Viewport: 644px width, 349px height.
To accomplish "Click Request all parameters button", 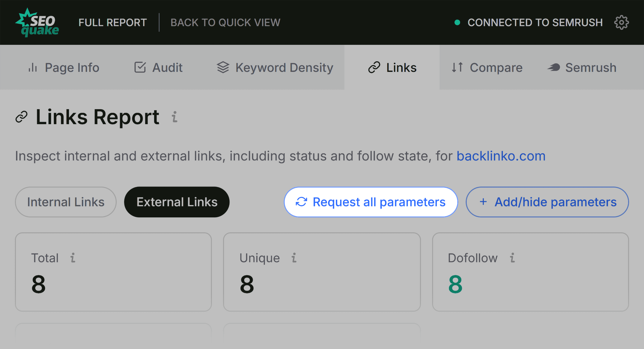I will (371, 202).
